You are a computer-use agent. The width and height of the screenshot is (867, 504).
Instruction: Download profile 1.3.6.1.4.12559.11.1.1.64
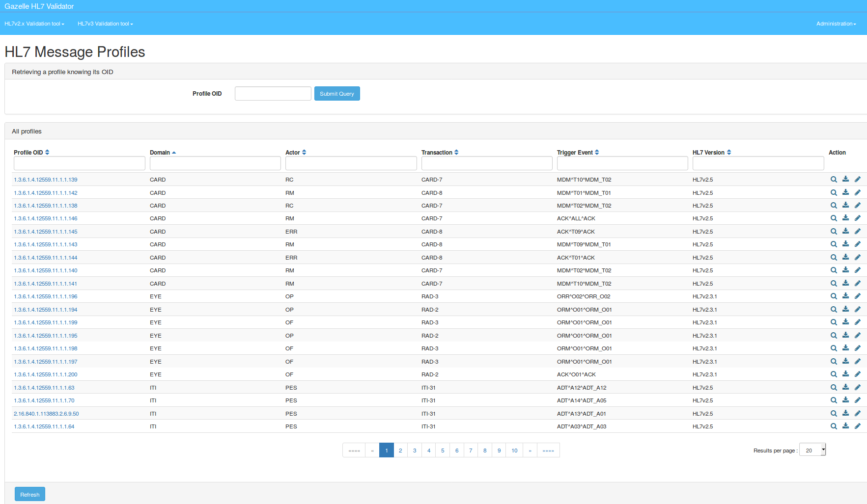click(x=845, y=426)
